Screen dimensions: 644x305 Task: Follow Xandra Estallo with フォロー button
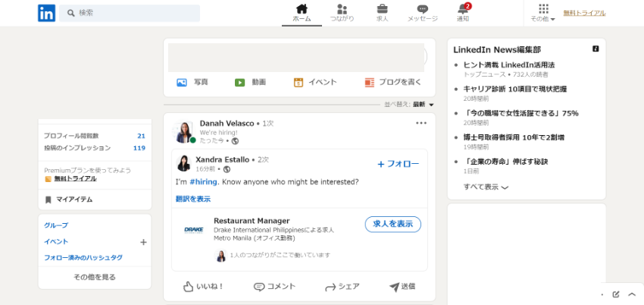pos(398,164)
